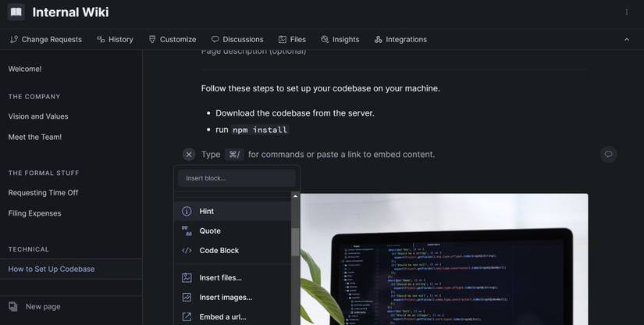Click the empty line placeholder 'Type ⌘/ for commands'

coord(318,155)
